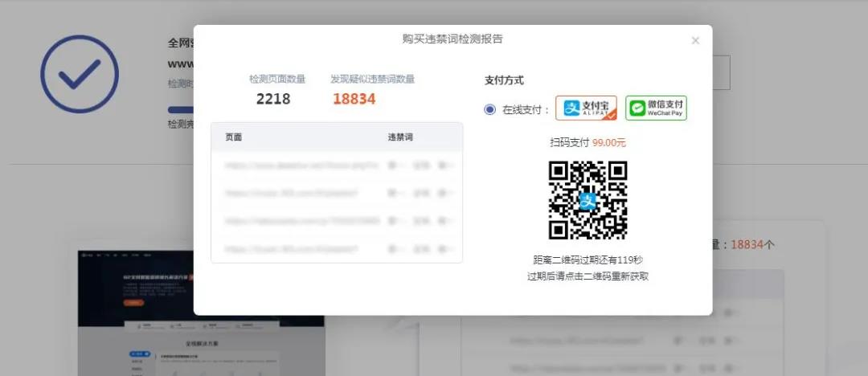Screen dimensions: 868x376
Task: Click the 发现疑似违禁词数量 label
Action: (373, 80)
